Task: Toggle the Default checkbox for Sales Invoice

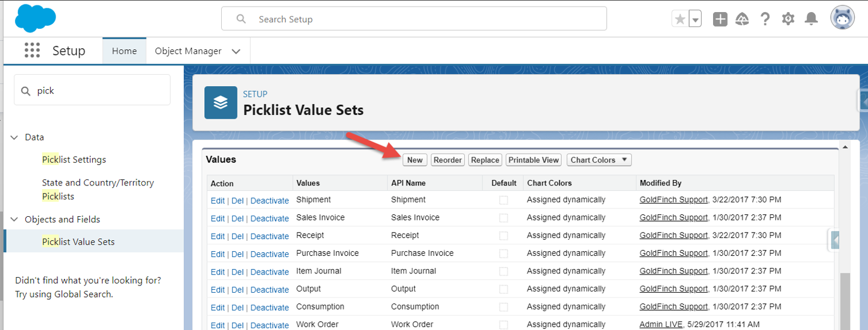Action: pyautogui.click(x=503, y=218)
